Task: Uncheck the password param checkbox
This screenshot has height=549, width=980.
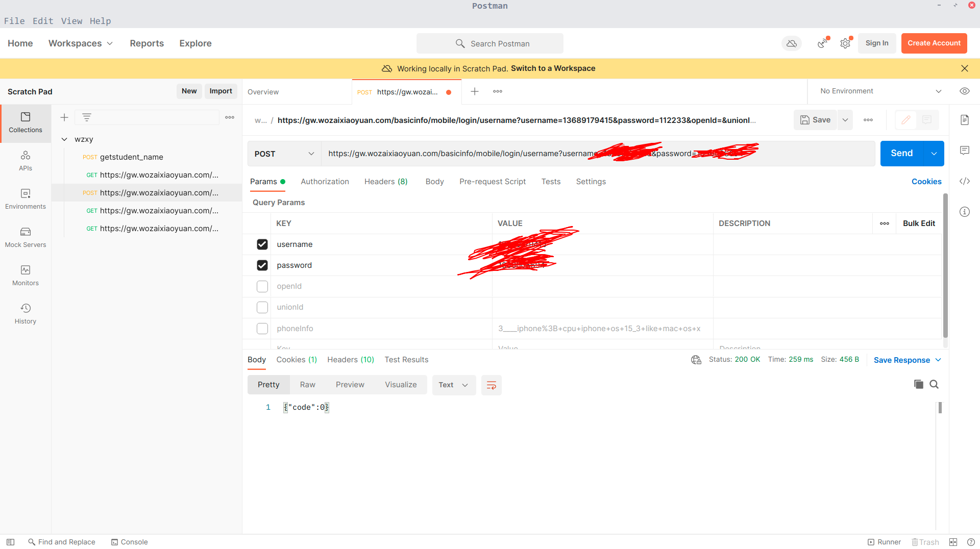Action: (262, 265)
